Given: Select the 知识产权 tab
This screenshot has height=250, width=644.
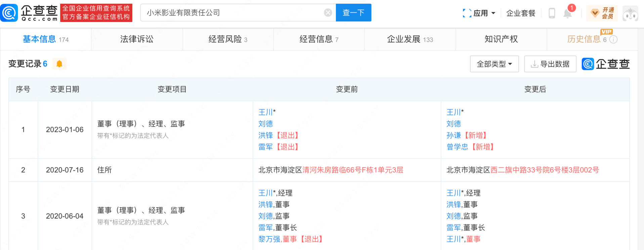Looking at the screenshot, I should point(501,39).
